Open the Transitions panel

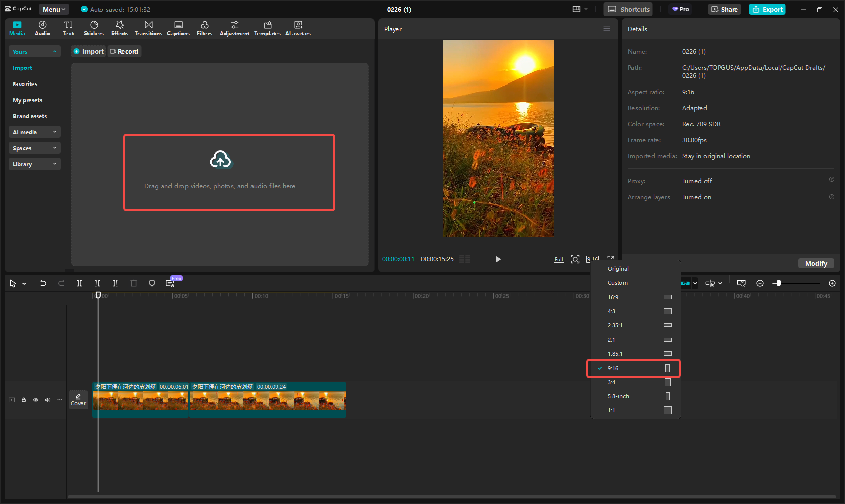point(148,28)
